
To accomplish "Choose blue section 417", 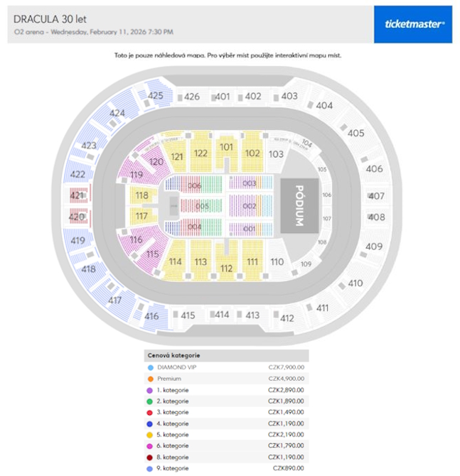I will pos(114,301).
